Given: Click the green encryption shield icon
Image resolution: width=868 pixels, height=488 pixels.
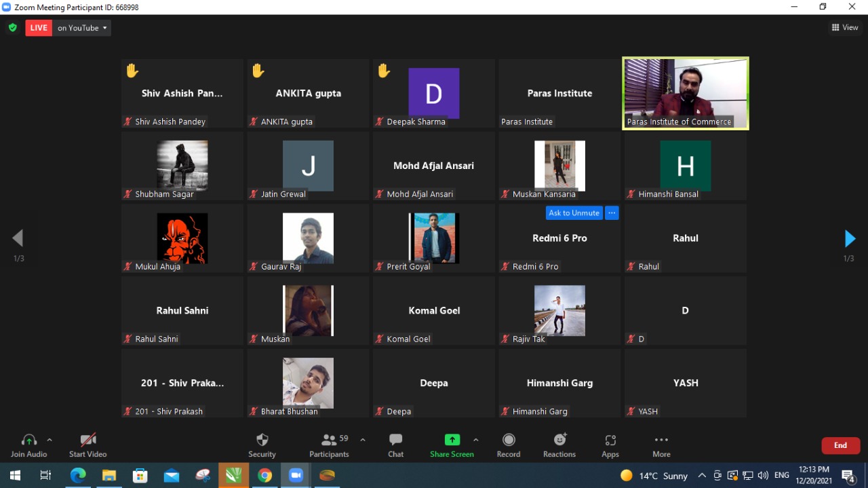Looking at the screenshot, I should pyautogui.click(x=13, y=28).
